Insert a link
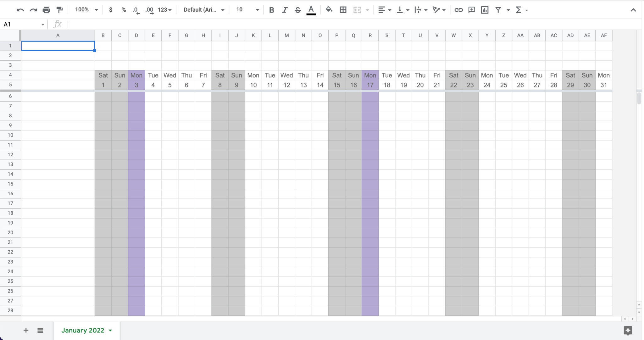Image resolution: width=644 pixels, height=340 pixels. click(x=458, y=10)
